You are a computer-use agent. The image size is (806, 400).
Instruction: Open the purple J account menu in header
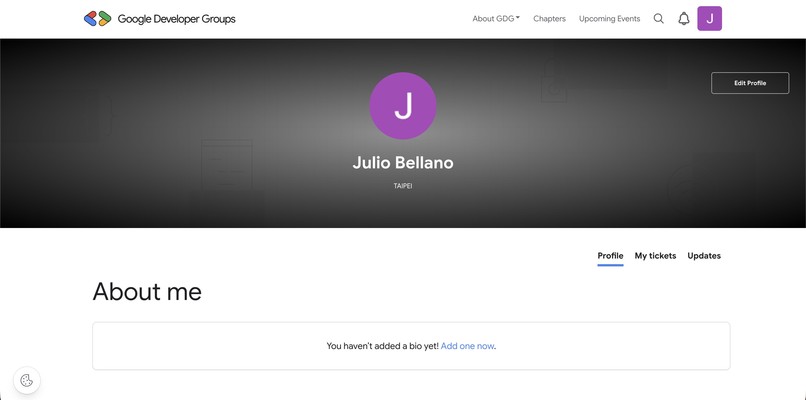click(x=709, y=19)
